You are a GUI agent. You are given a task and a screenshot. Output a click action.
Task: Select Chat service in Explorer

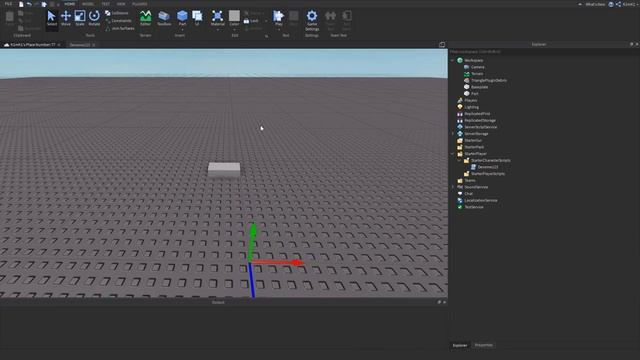pos(468,194)
